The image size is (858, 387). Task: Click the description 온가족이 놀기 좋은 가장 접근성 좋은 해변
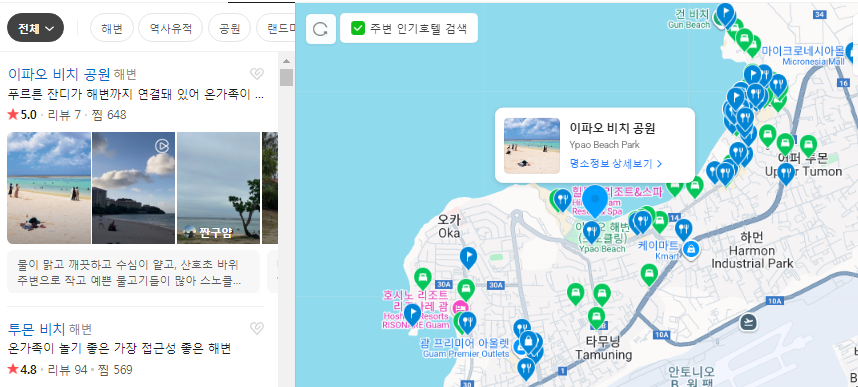click(119, 349)
